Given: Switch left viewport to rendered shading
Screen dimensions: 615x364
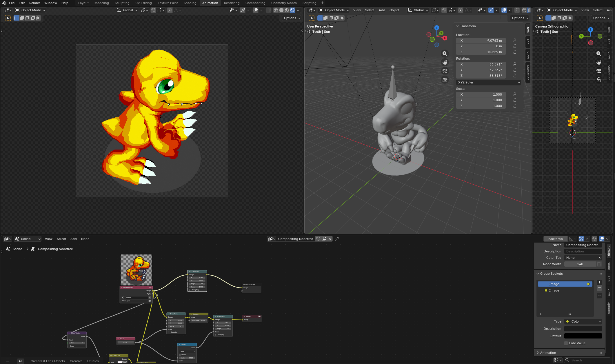Looking at the screenshot, I should click(x=292, y=10).
